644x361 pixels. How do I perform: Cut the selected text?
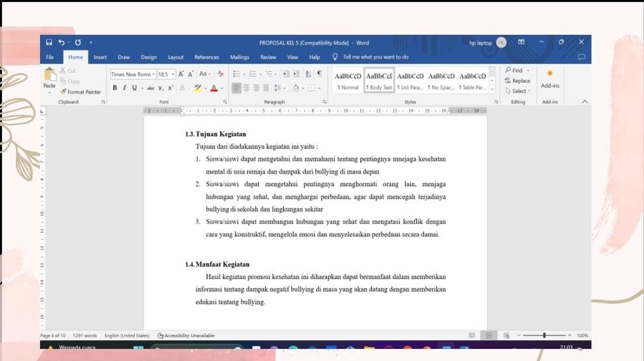68,70
